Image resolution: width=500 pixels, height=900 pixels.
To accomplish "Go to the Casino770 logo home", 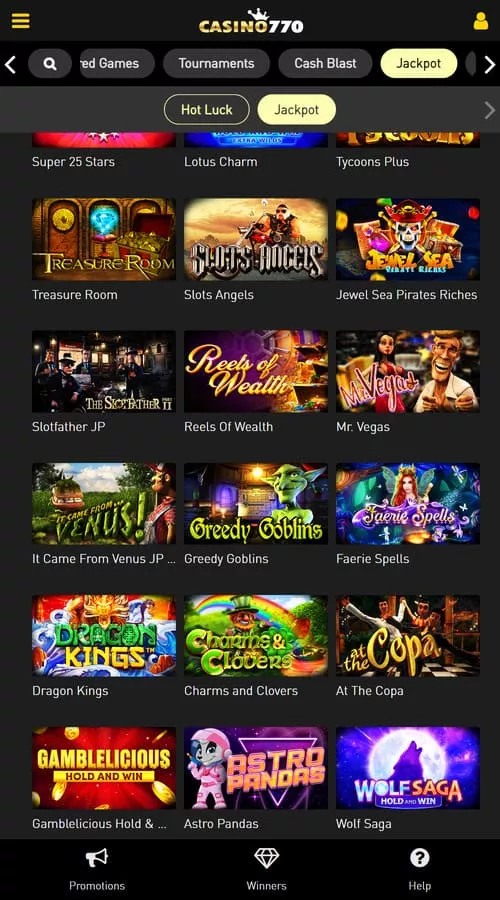I will tap(251, 21).
